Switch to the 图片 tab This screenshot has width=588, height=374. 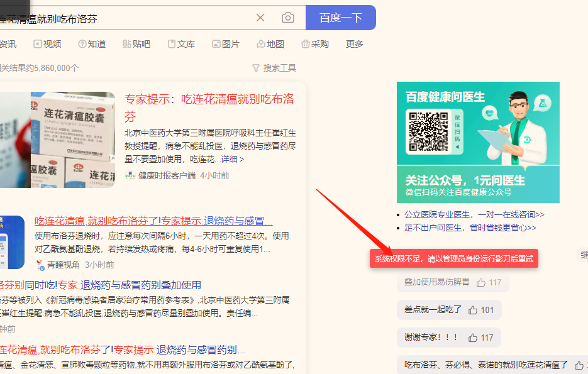pos(226,44)
